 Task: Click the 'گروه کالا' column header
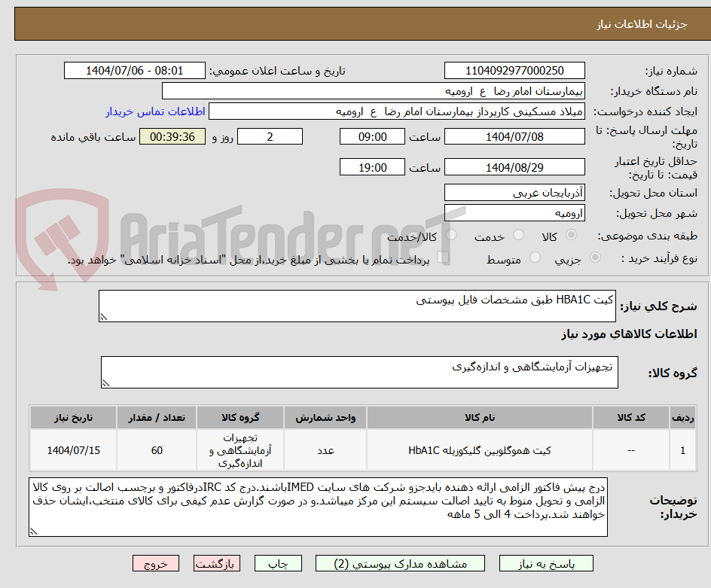pos(240,418)
